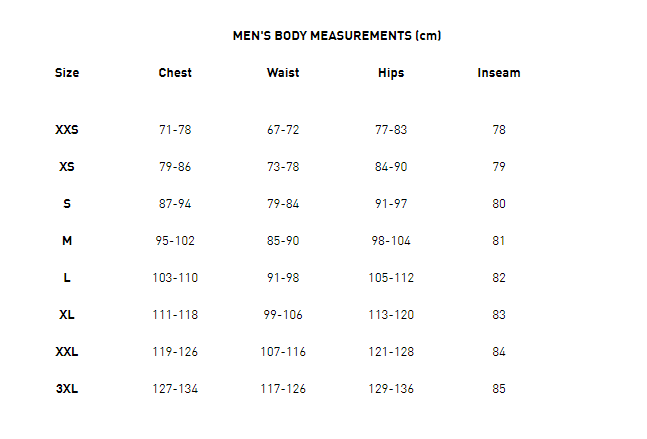The width and height of the screenshot is (647, 439).
Task: Click the Waist column header
Action: (x=283, y=73)
